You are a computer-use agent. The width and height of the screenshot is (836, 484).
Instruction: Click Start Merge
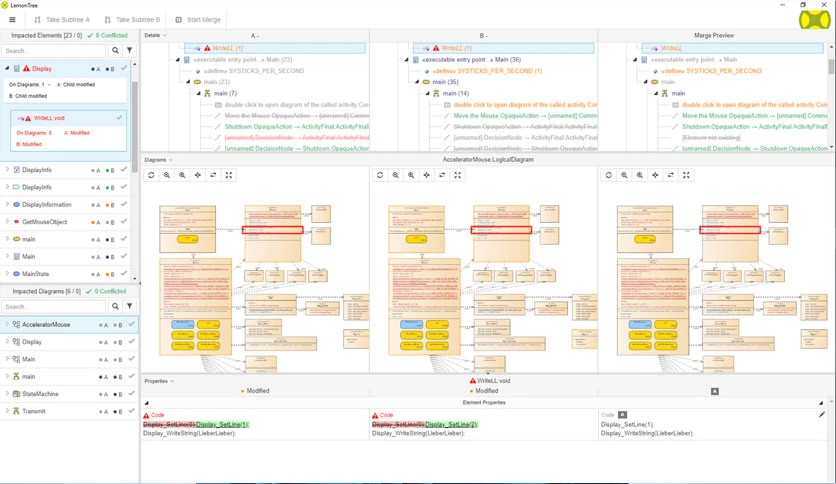coord(198,20)
